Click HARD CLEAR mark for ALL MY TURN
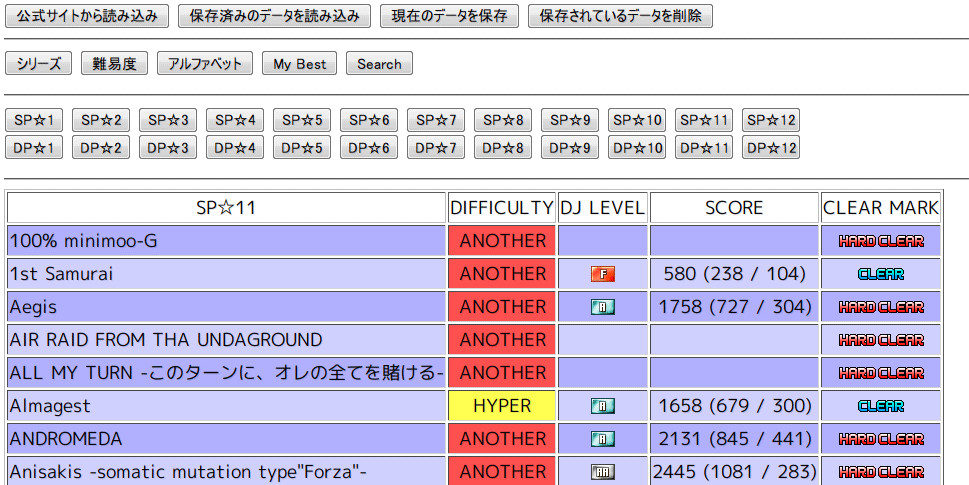Viewport: 969px width, 485px height. (x=881, y=373)
